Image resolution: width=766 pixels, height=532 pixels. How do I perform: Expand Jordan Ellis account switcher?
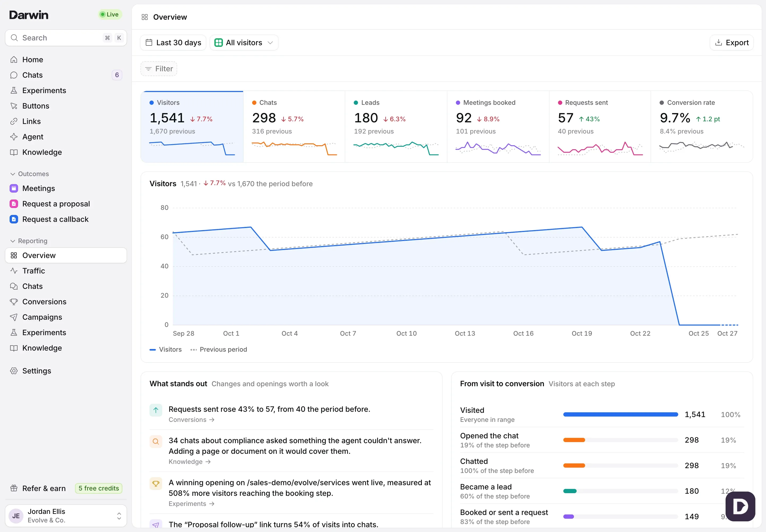tap(66, 516)
